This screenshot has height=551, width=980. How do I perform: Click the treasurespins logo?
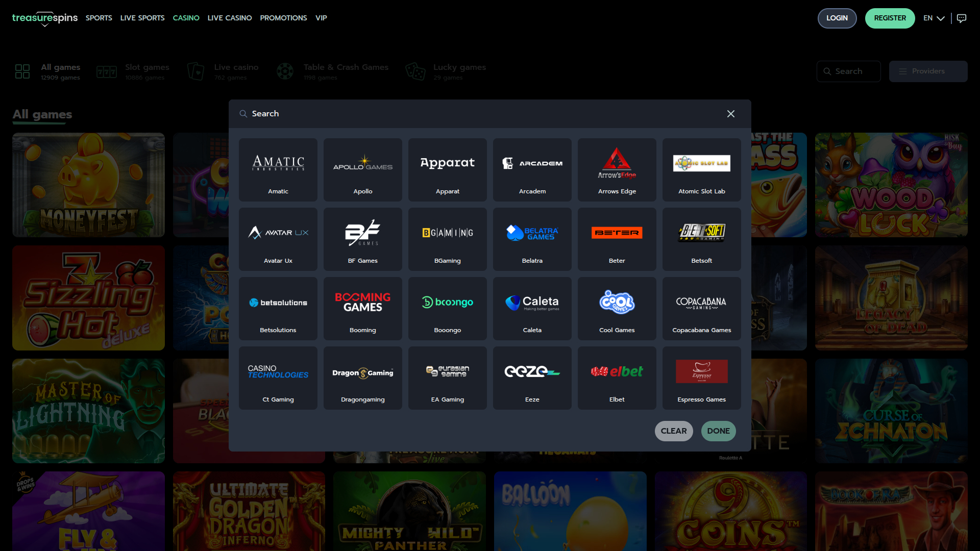click(x=44, y=18)
